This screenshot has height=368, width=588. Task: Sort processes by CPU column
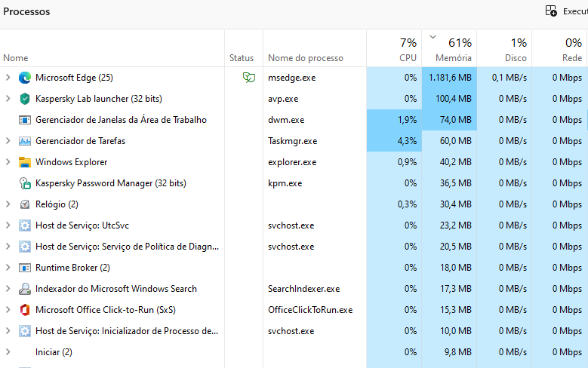(394, 48)
